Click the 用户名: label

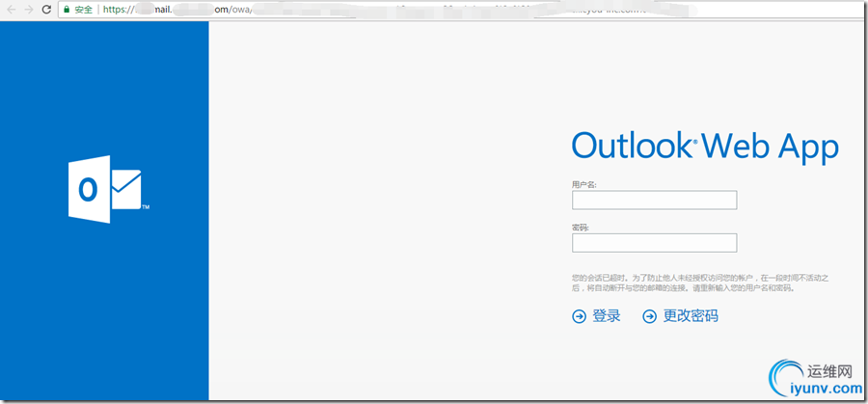584,184
